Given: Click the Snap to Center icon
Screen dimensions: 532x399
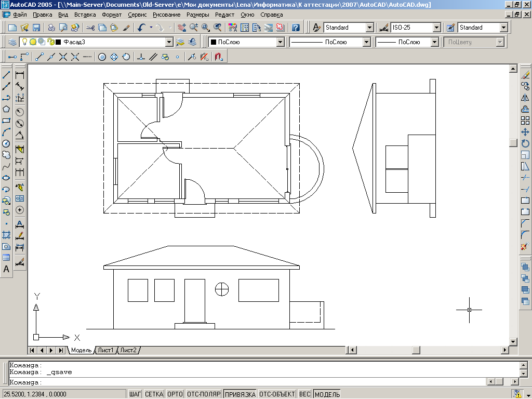Looking at the screenshot, I should (x=102, y=57).
